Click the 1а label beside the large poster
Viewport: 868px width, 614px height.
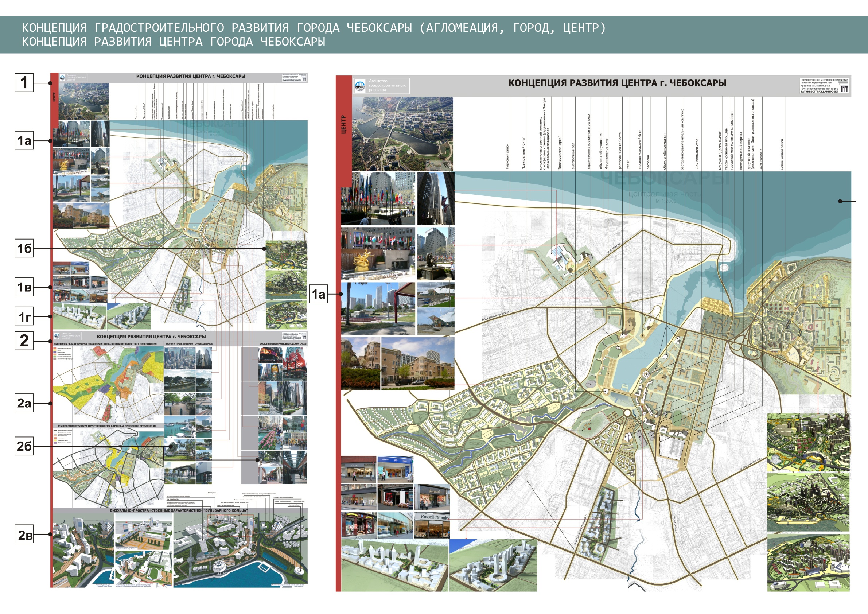click(x=318, y=294)
